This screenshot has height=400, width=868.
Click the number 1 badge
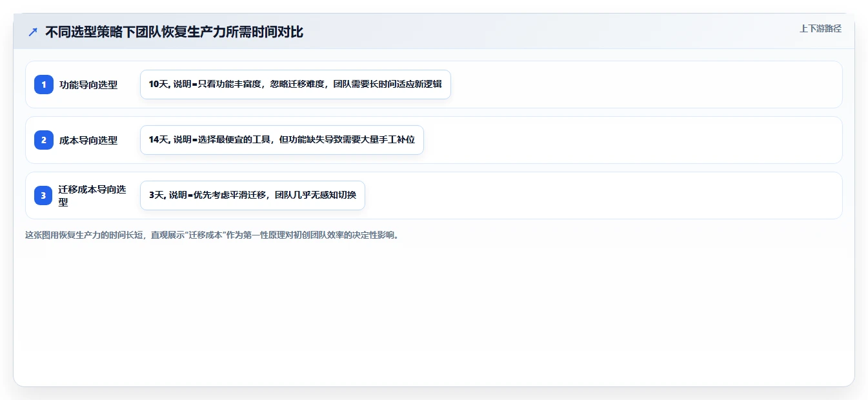pos(44,85)
